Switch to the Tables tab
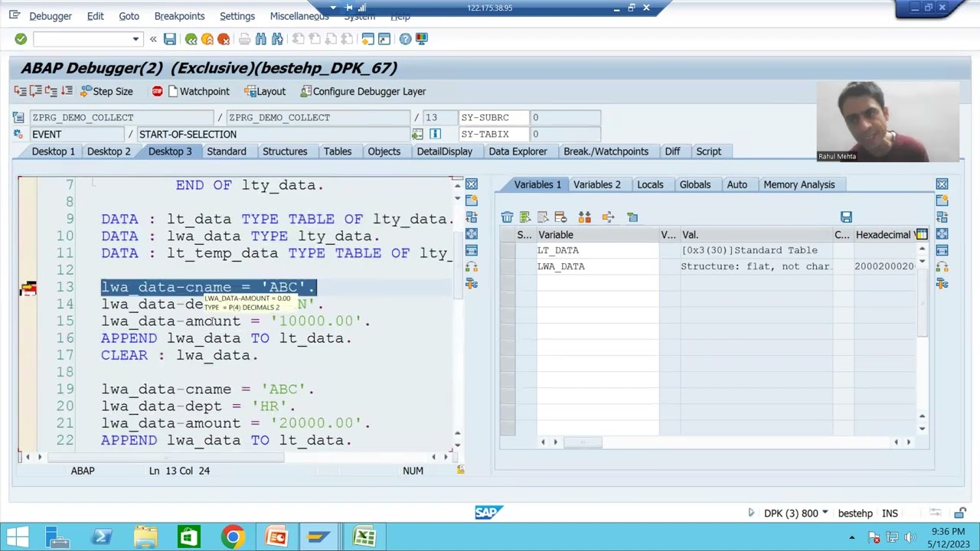This screenshot has height=551, width=980. coord(337,152)
